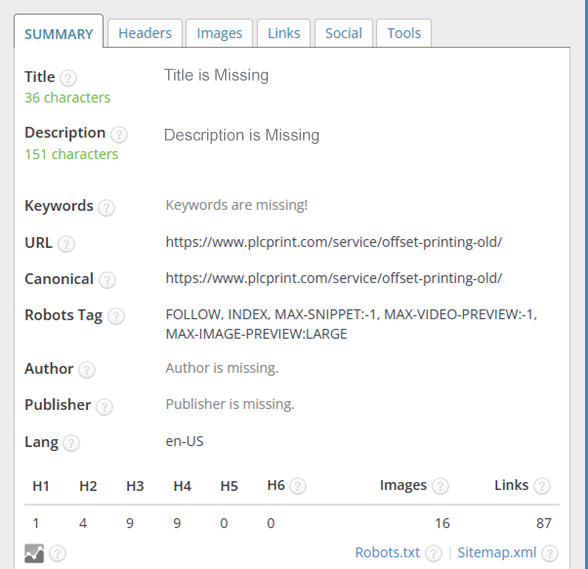588x569 pixels.
Task: Click the Publisher help question mark
Action: tap(104, 407)
